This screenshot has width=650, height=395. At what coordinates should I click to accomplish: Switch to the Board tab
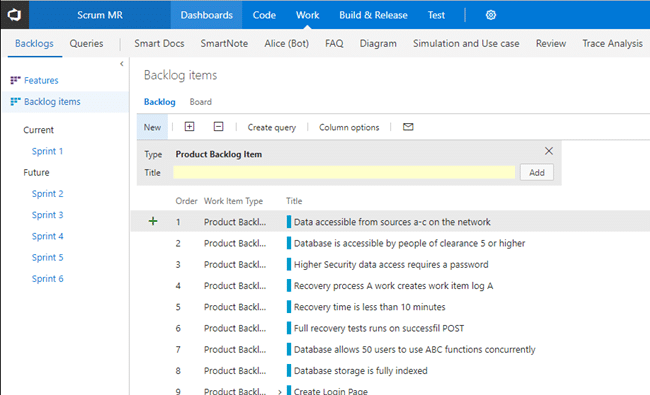click(201, 102)
